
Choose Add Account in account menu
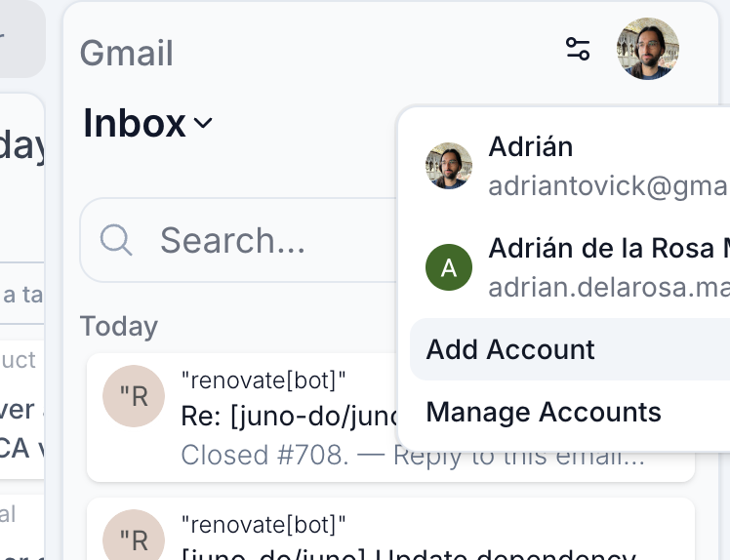pos(570,349)
